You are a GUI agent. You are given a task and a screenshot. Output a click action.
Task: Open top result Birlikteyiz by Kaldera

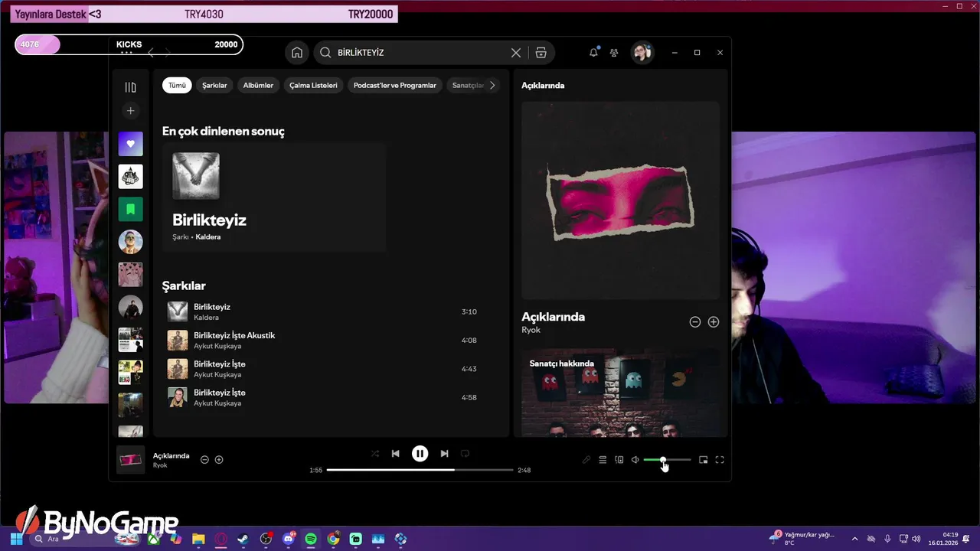click(x=274, y=197)
